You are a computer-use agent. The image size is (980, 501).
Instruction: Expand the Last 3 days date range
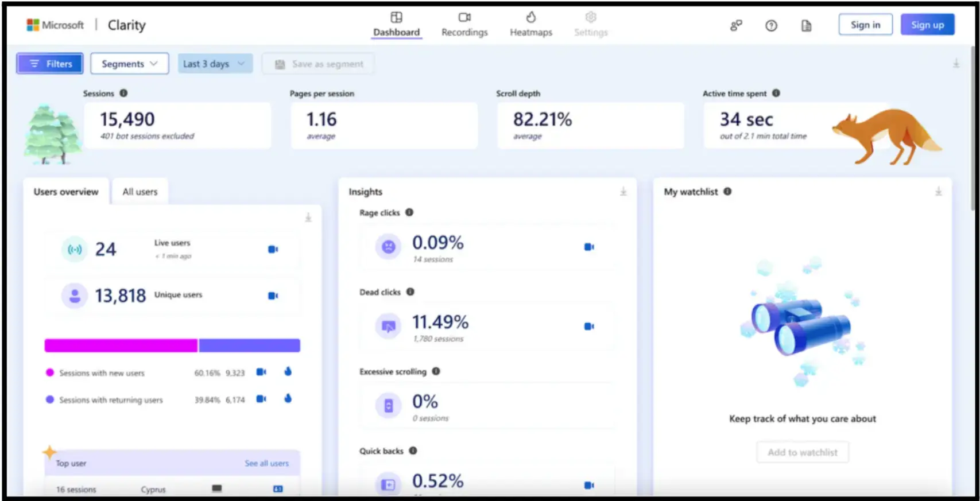214,64
